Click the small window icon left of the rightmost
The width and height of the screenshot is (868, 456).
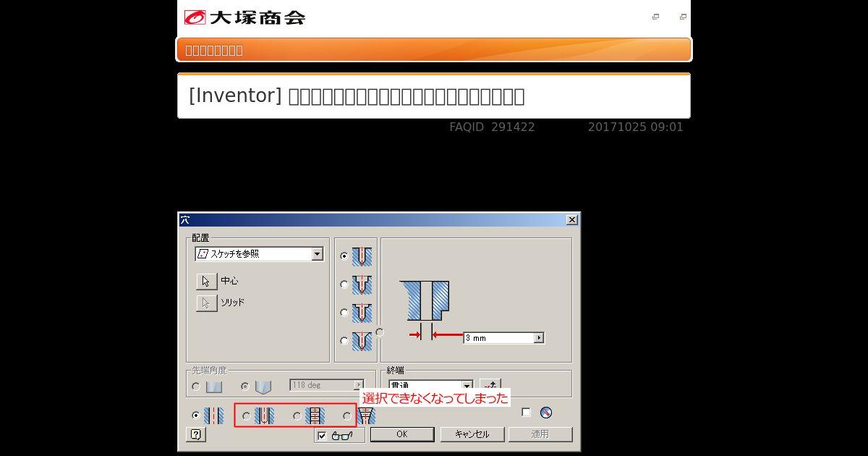click(656, 17)
